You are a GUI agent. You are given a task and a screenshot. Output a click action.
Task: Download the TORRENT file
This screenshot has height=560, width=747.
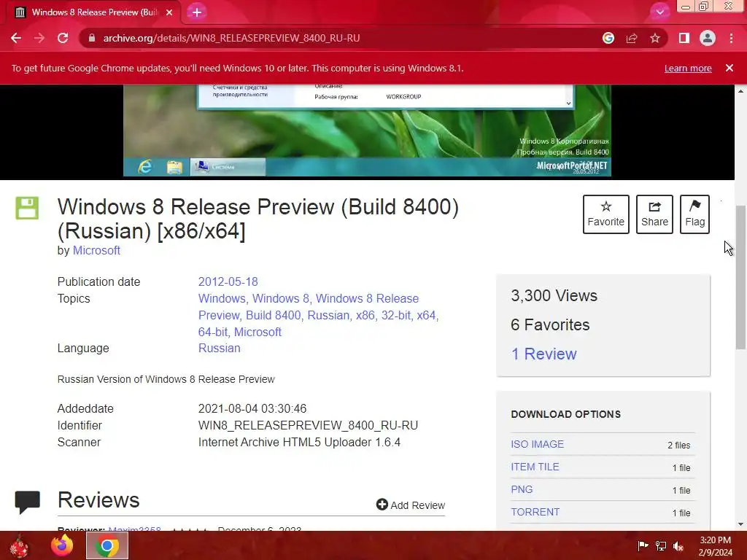535,512
